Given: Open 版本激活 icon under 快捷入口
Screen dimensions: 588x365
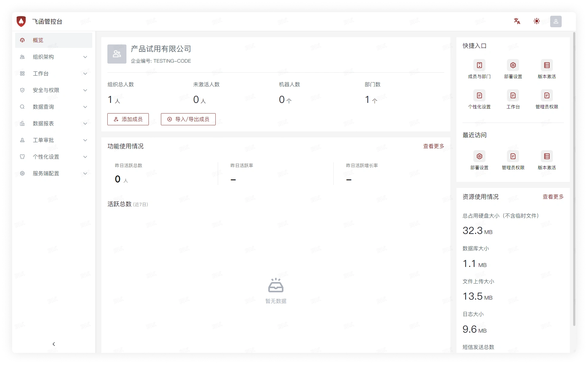Looking at the screenshot, I should point(547,65).
